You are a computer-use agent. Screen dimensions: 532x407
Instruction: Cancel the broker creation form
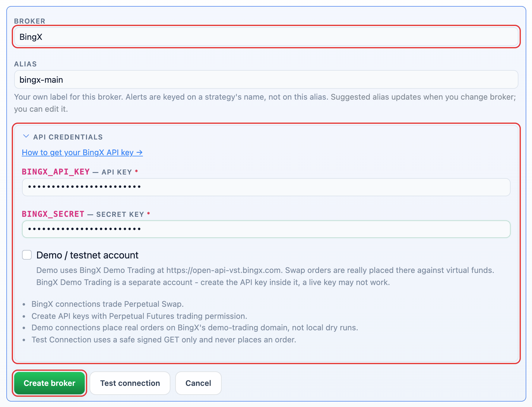click(x=198, y=383)
